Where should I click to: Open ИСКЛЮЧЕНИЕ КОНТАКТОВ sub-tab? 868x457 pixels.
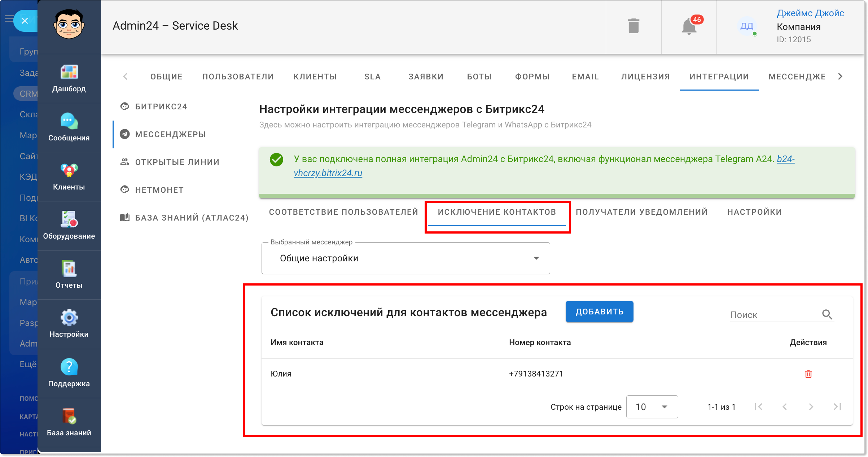[x=497, y=212]
